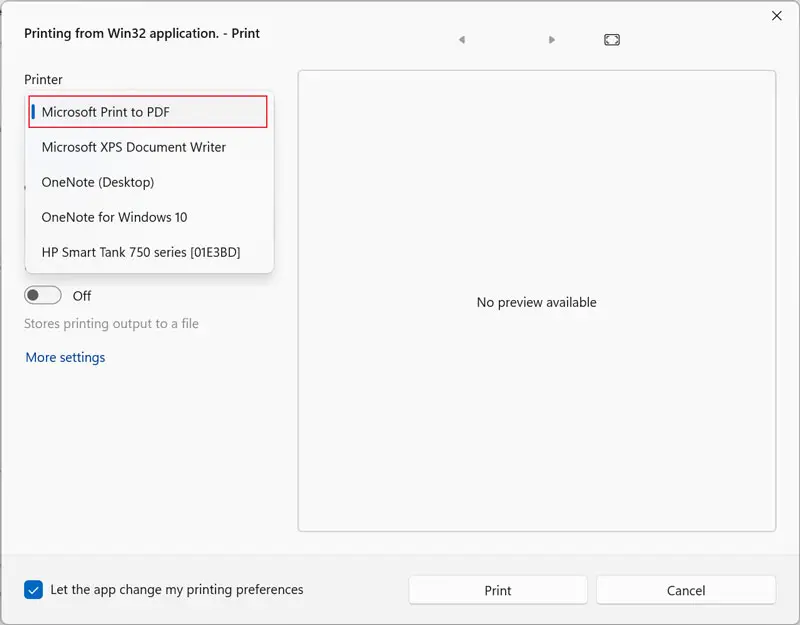Viewport: 800px width, 625px height.
Task: Go to previous preview page arrow
Action: click(462, 40)
